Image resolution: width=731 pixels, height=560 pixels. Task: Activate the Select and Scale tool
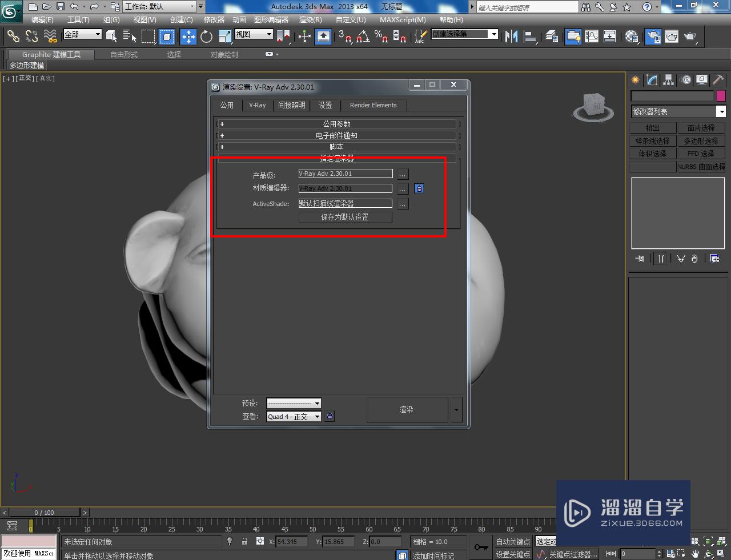[x=225, y=37]
